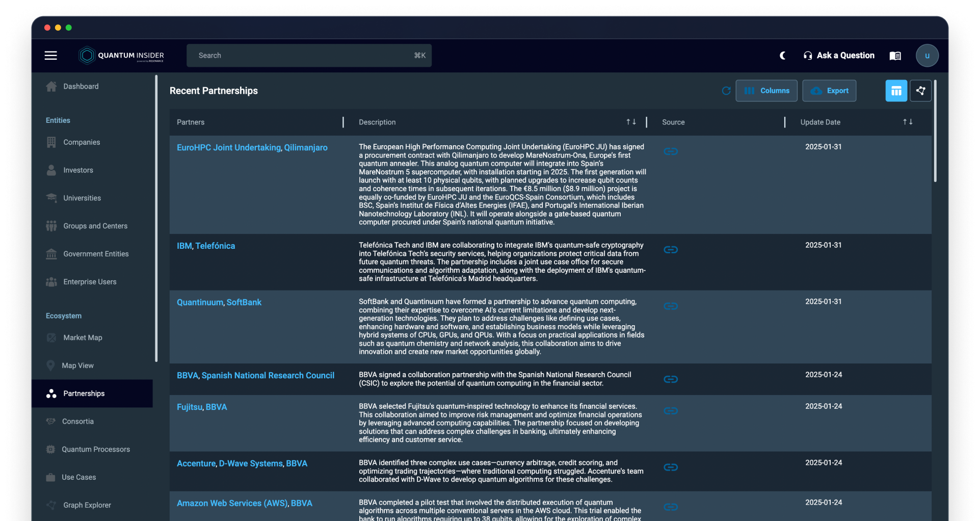The width and height of the screenshot is (980, 521).
Task: Click the Source column header
Action: [x=673, y=122]
